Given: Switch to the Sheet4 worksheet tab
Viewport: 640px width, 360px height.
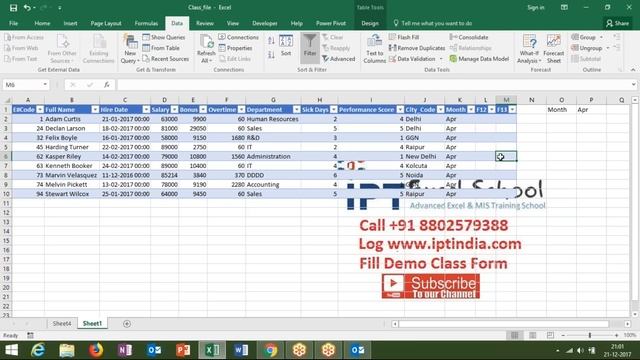Looking at the screenshot, I should click(x=62, y=323).
